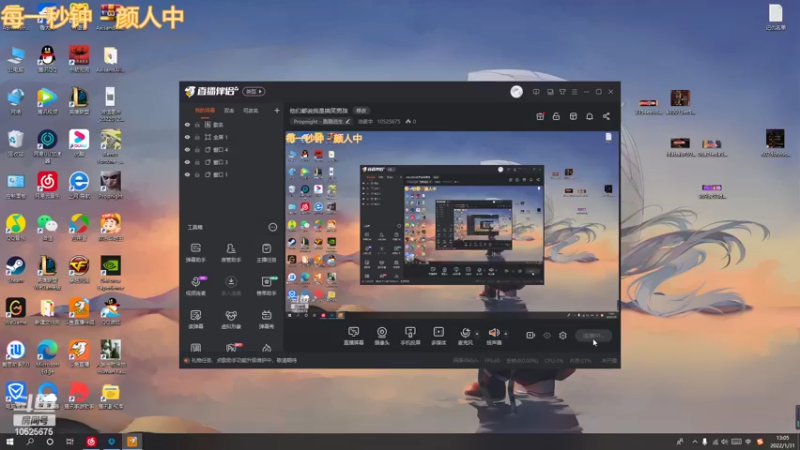Image resolution: width=800 pixels, height=450 pixels.
Task: Click the pencil icon beside Propnight category
Action: pyautogui.click(x=347, y=121)
